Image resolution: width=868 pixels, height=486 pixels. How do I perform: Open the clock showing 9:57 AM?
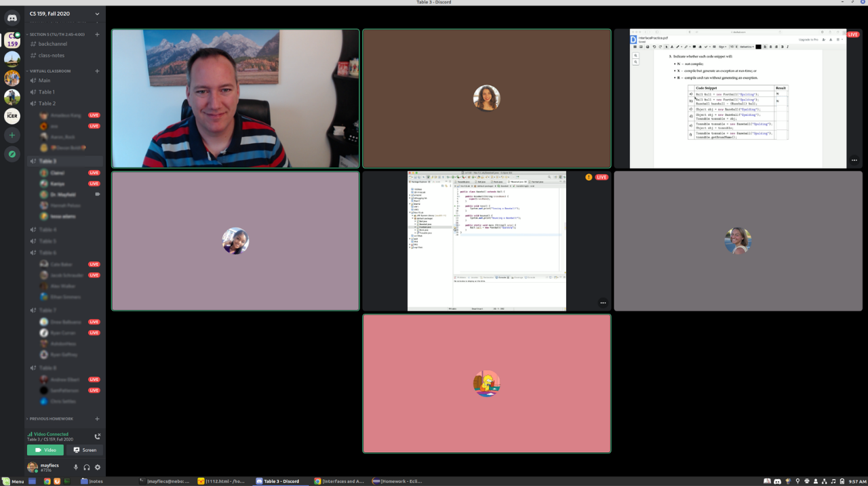tap(857, 481)
